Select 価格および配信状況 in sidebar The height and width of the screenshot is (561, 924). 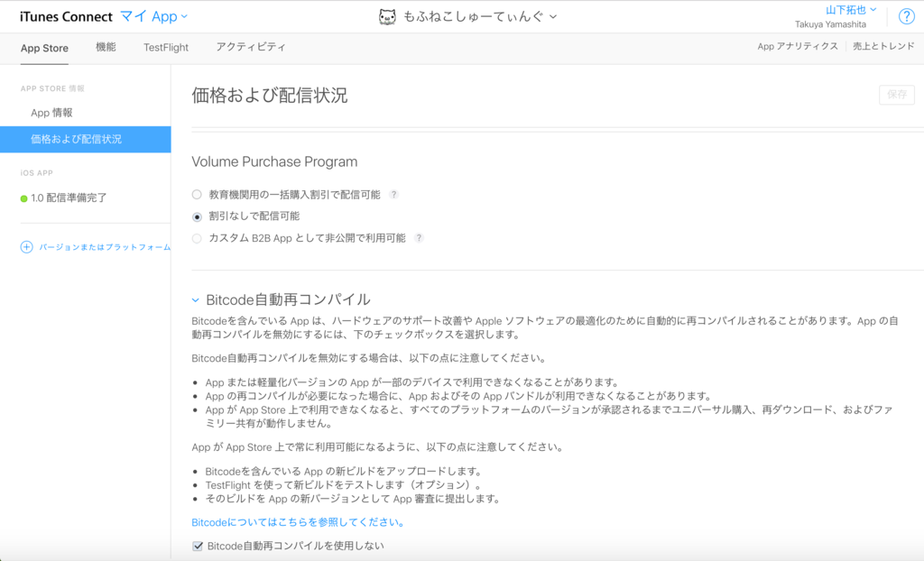86,139
